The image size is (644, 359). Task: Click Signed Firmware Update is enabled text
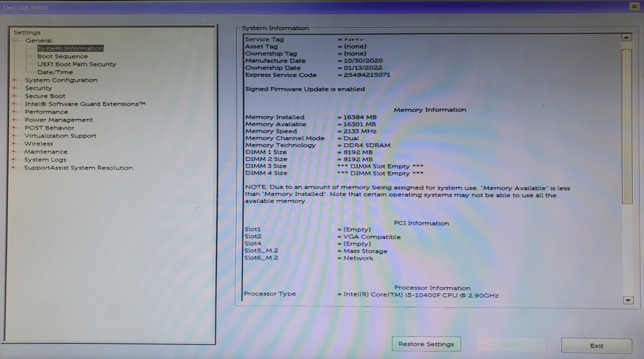305,89
